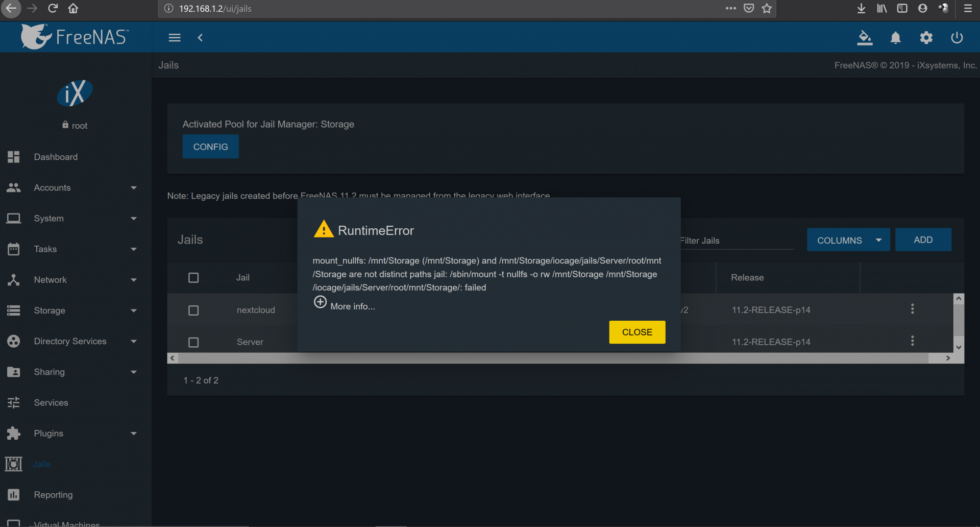Open actions menu for nextcloud jail
The height and width of the screenshot is (527, 980).
[913, 309]
